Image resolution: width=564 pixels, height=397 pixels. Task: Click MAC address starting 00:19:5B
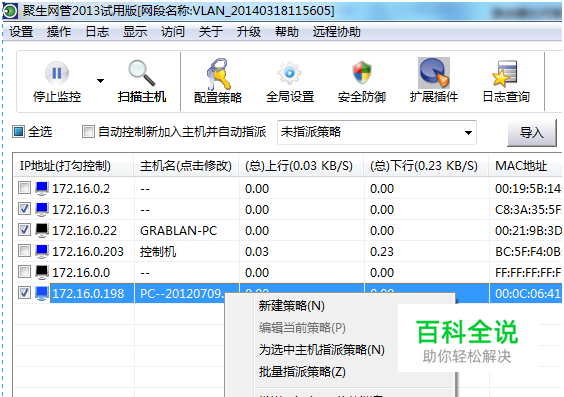pos(528,188)
